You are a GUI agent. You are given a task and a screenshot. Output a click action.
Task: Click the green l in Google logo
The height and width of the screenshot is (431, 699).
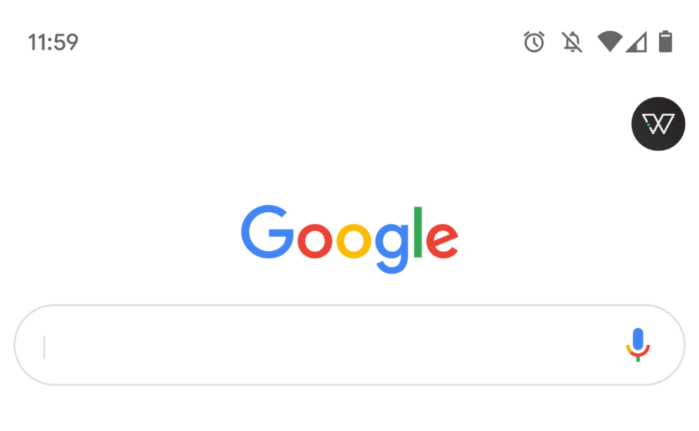(418, 232)
